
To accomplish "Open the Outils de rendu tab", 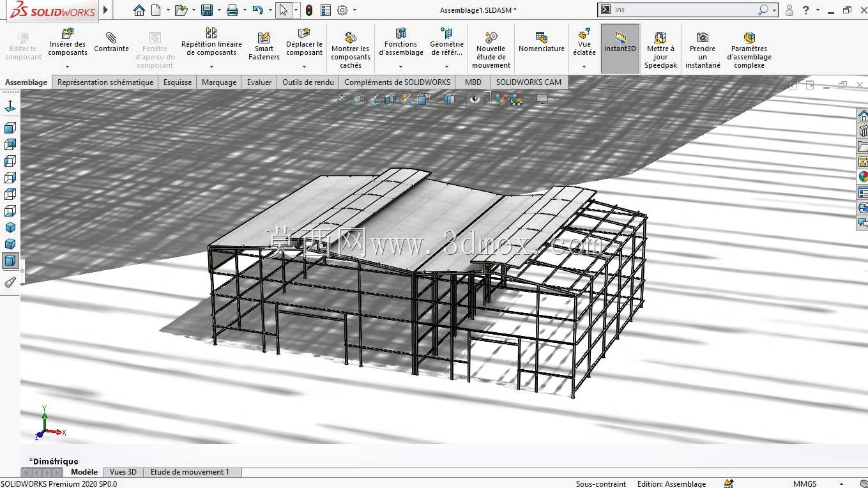I will click(308, 82).
